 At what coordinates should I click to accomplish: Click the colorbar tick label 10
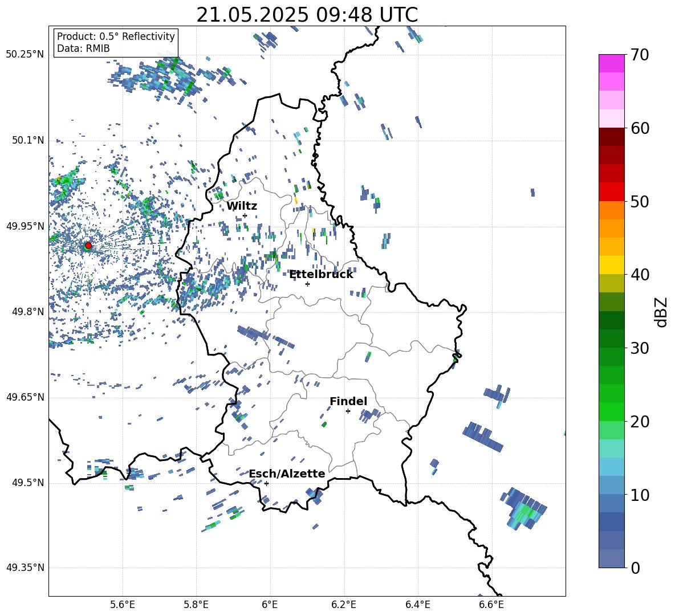pos(640,495)
